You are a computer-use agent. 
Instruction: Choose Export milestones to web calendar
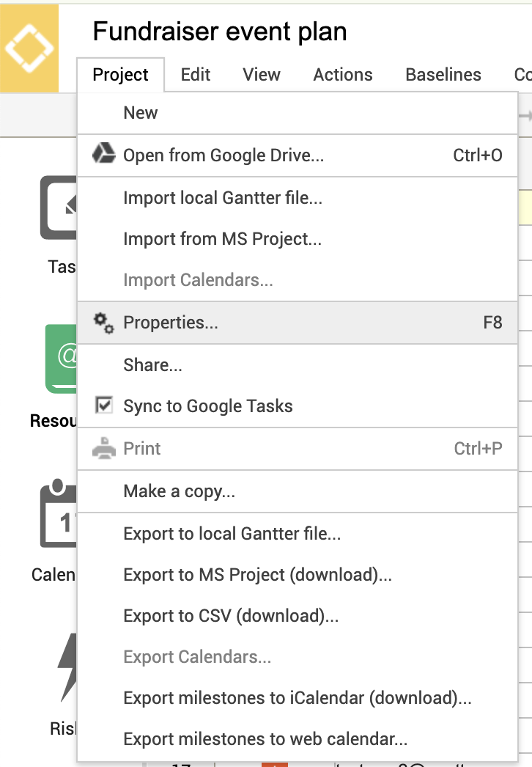point(298,739)
